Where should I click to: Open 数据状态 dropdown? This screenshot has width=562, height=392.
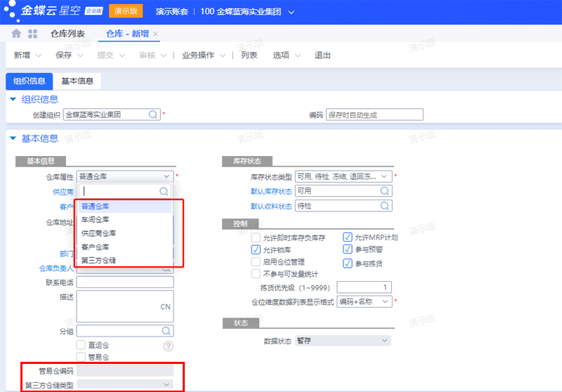(x=343, y=341)
